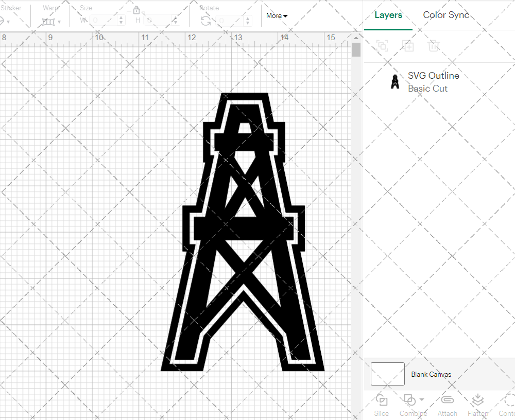
Task: Open the More dropdown menu
Action: 277,16
